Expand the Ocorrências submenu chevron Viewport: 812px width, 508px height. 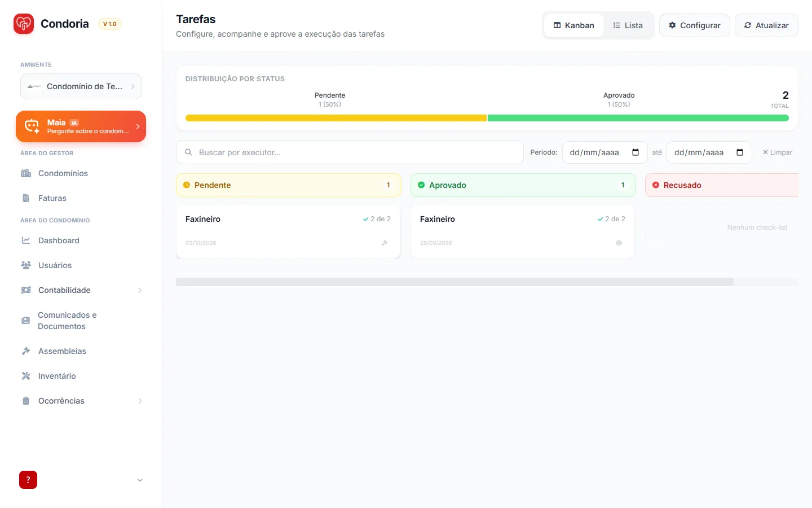point(140,401)
